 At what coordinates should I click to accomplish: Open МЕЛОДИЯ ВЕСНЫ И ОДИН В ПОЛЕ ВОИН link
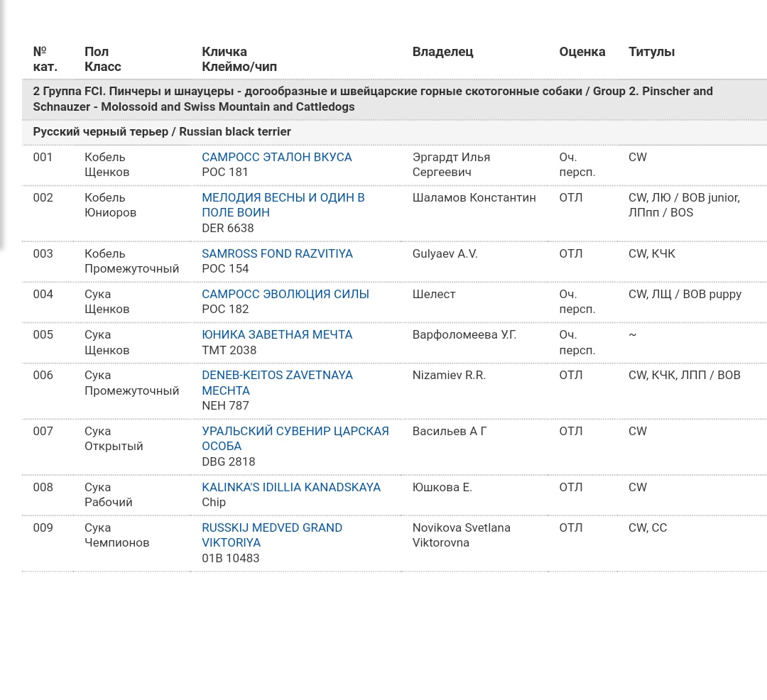(283, 205)
